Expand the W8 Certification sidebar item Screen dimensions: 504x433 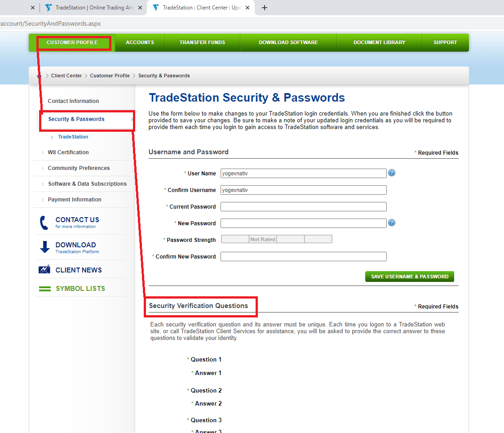tap(68, 152)
